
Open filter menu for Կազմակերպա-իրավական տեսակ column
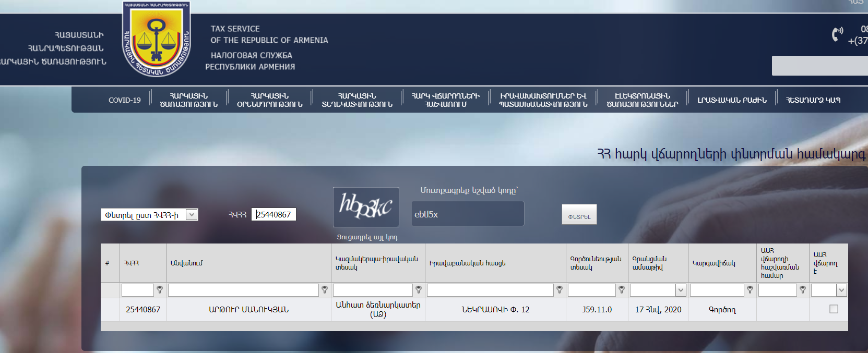[419, 290]
